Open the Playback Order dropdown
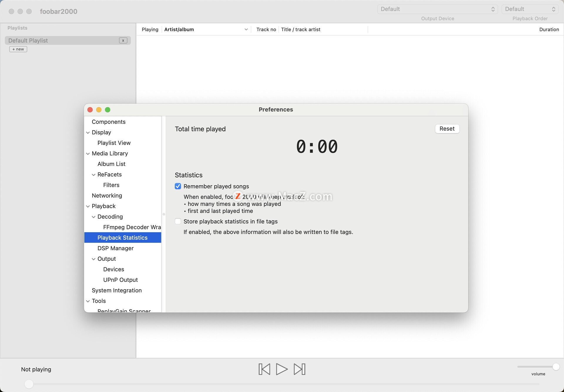This screenshot has width=564, height=392. click(530, 9)
